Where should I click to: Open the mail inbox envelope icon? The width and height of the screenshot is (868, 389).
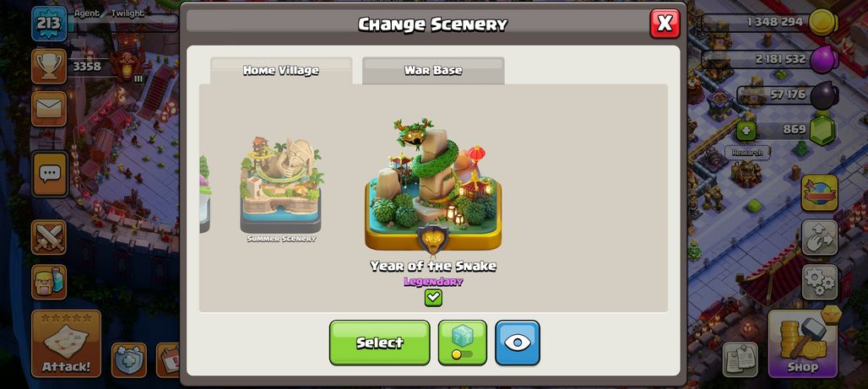point(49,109)
